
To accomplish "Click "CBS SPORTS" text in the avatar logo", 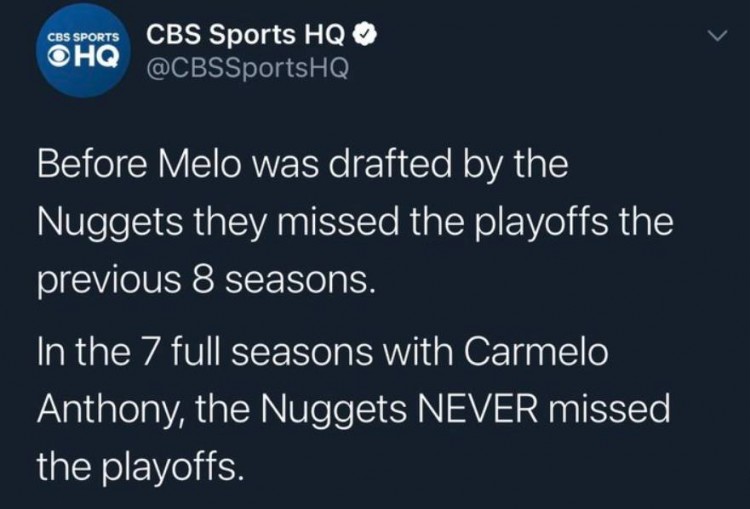I will coord(84,38).
